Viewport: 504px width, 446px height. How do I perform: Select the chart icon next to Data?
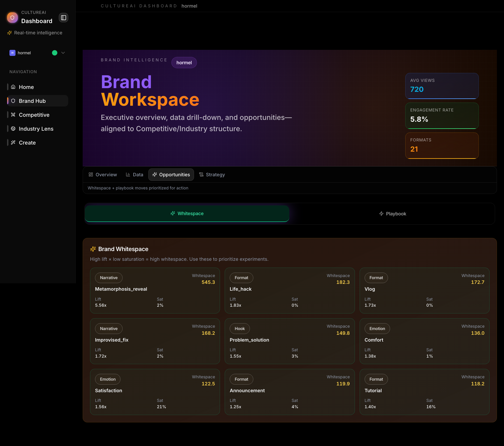tap(128, 174)
